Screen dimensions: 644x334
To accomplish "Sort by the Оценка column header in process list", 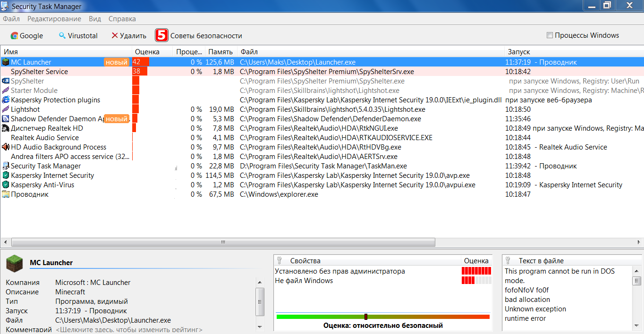I will tap(152, 52).
